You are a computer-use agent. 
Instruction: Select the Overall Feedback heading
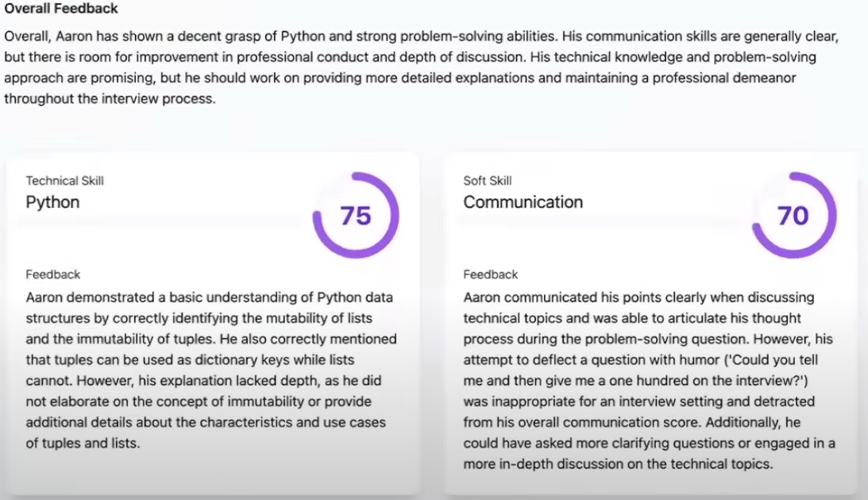(x=61, y=9)
